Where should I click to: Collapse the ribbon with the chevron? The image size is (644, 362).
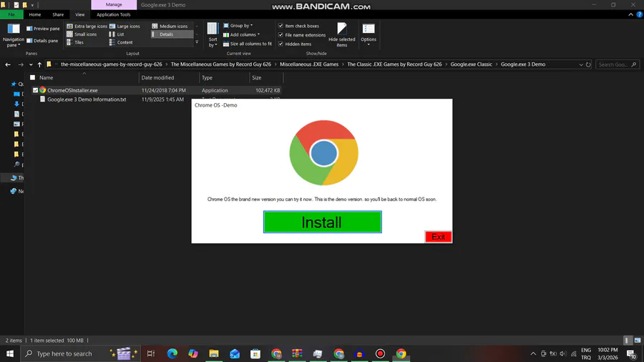[x=630, y=14]
